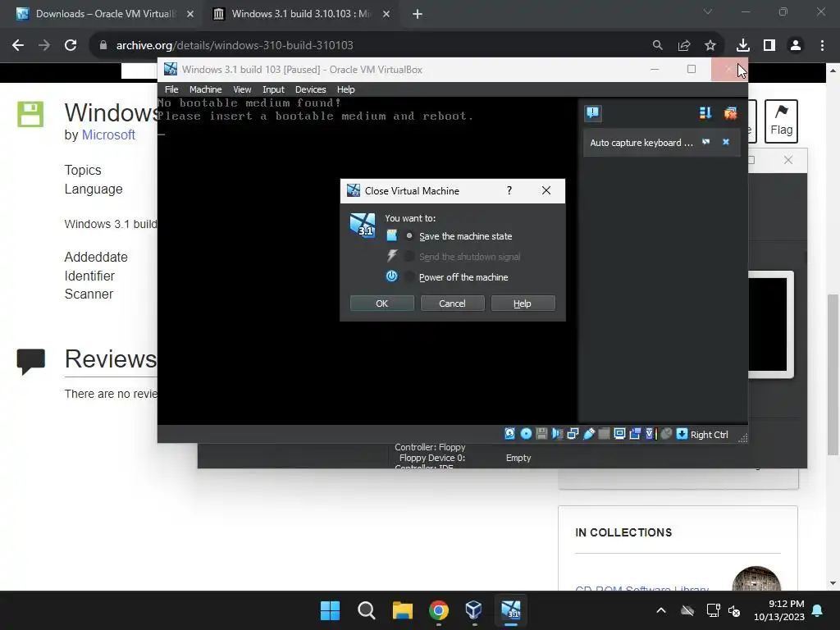Click the What's This question mark button
The image size is (840, 630).
509,190
